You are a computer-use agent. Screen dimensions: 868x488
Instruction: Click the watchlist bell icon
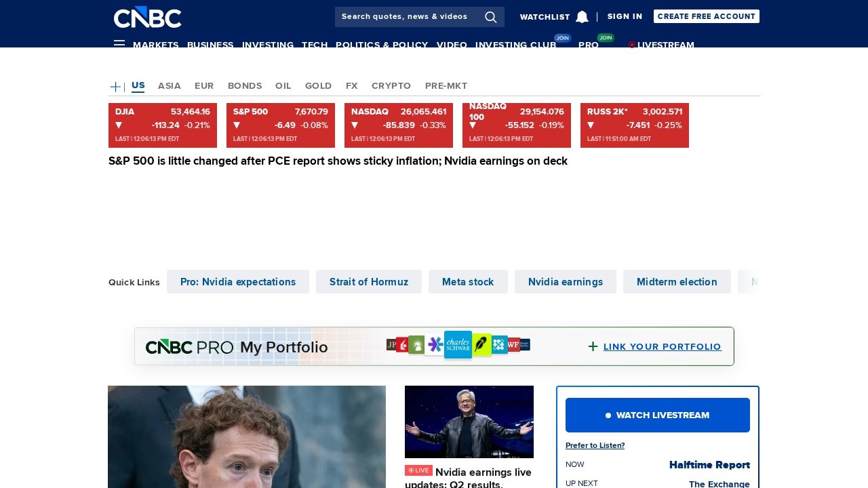[x=582, y=17]
